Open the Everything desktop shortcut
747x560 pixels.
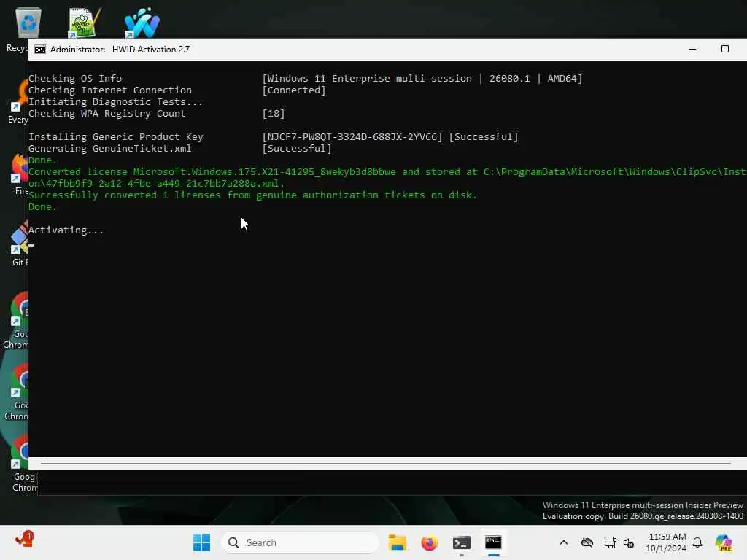click(x=18, y=101)
